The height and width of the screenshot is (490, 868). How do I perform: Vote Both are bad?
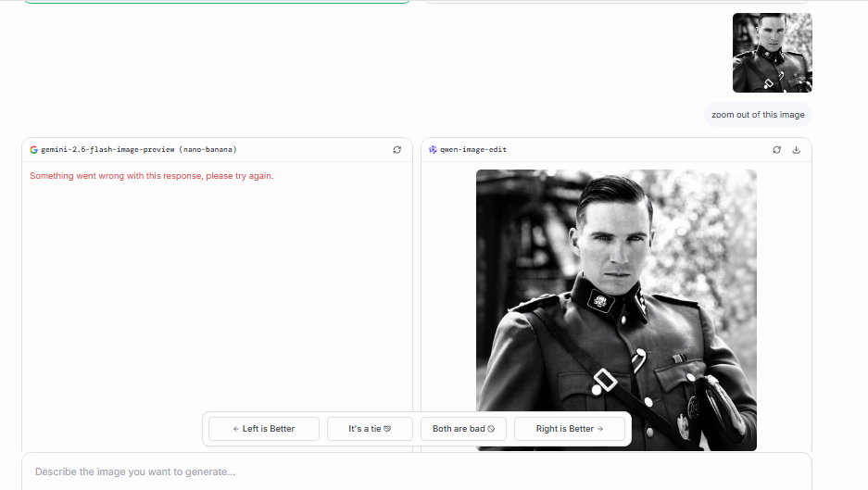click(463, 429)
